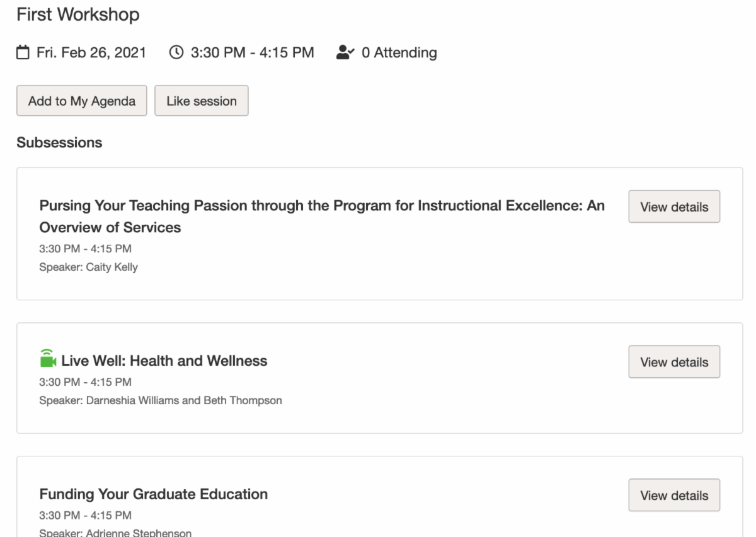756x537 pixels.
Task: View details for Instructional Excellence subsession
Action: point(674,207)
